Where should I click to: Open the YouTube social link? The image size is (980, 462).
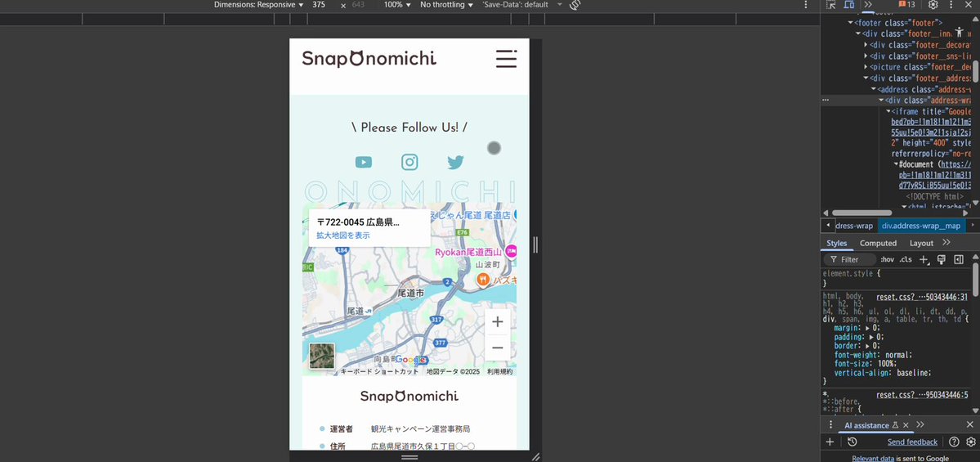tap(363, 163)
